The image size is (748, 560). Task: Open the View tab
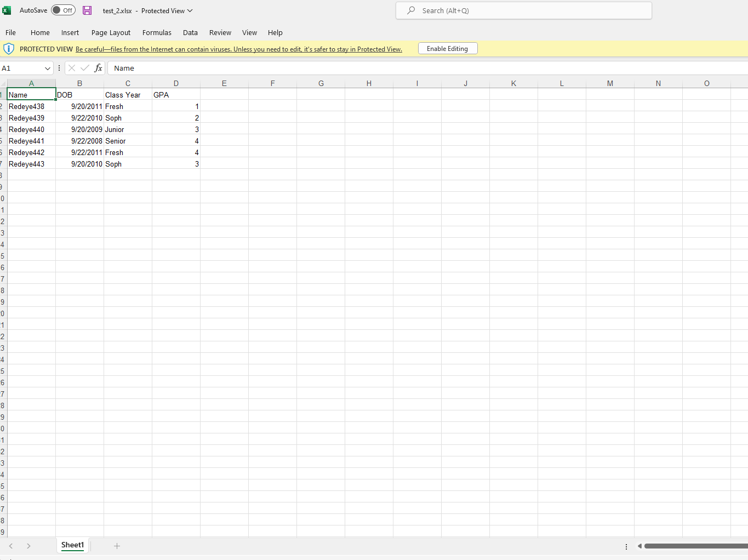click(249, 32)
